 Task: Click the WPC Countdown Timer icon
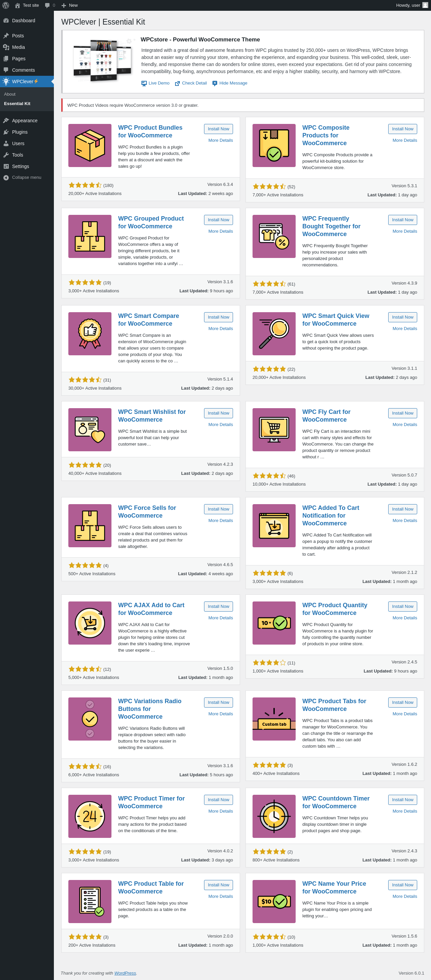274,816
